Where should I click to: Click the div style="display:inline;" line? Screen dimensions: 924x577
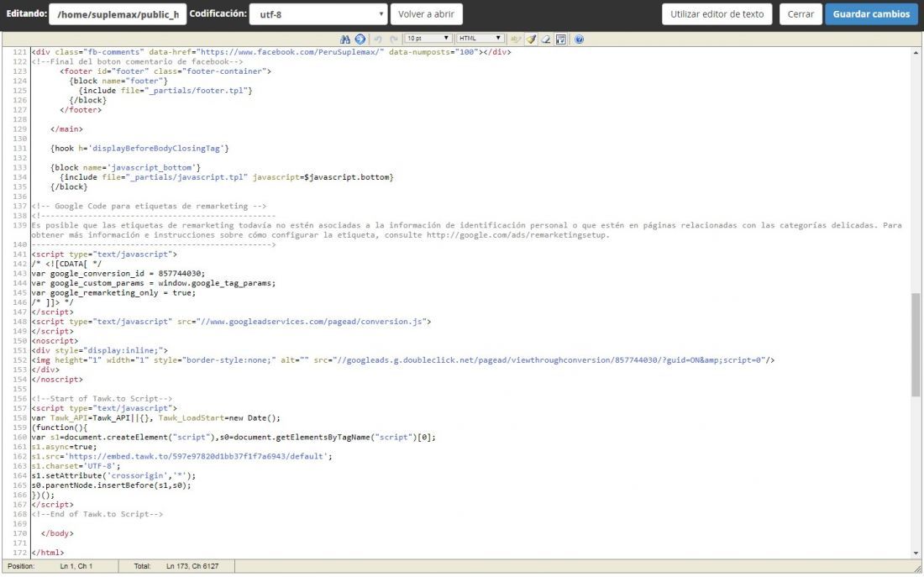point(100,351)
